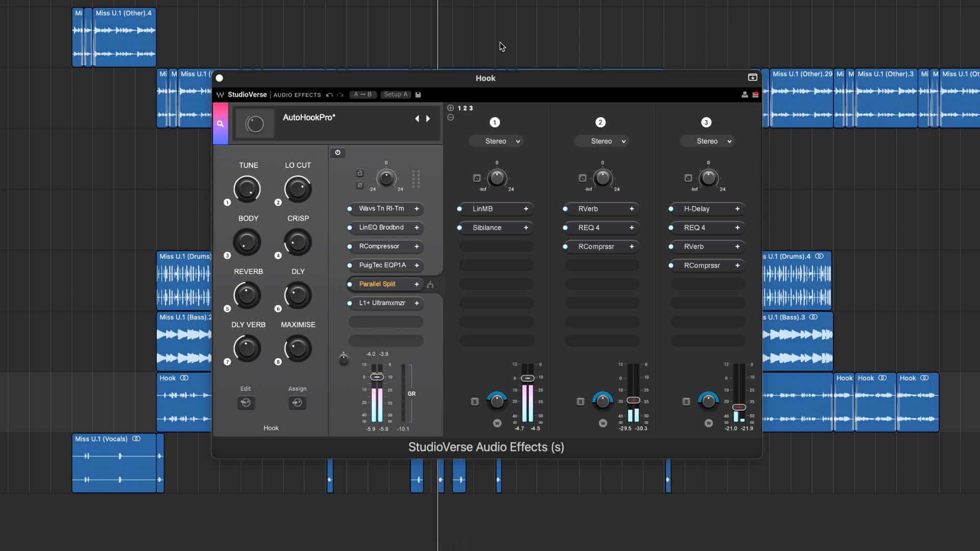Click the Assign macro icon
This screenshot has width=980, height=551.
(297, 403)
